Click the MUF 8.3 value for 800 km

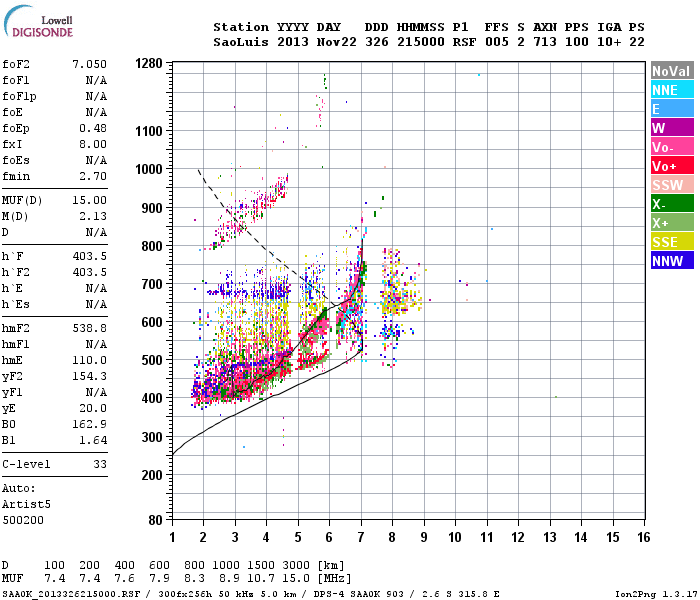point(195,579)
